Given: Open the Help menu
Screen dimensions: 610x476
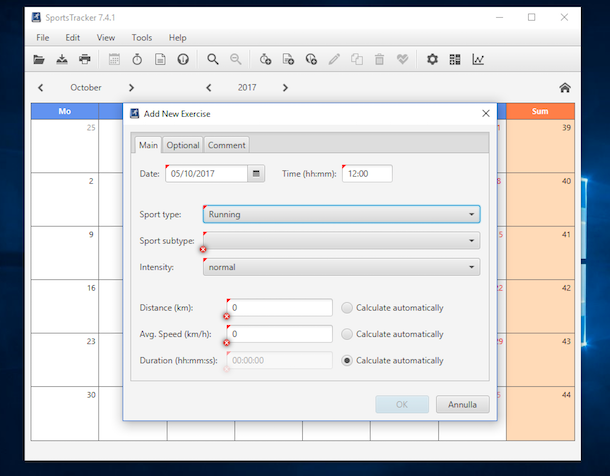Looking at the screenshot, I should pos(177,38).
